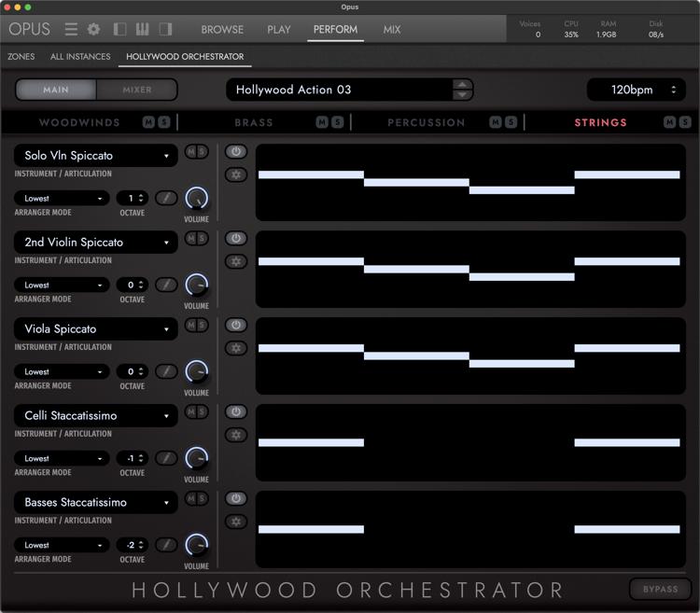Toggle mute/solo switch for 2nd Violin Spiccato
Image resolution: width=700 pixels, height=613 pixels.
click(196, 238)
